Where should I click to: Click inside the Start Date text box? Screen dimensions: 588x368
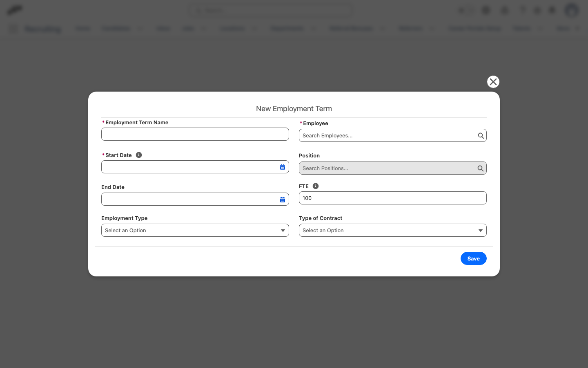(x=195, y=167)
